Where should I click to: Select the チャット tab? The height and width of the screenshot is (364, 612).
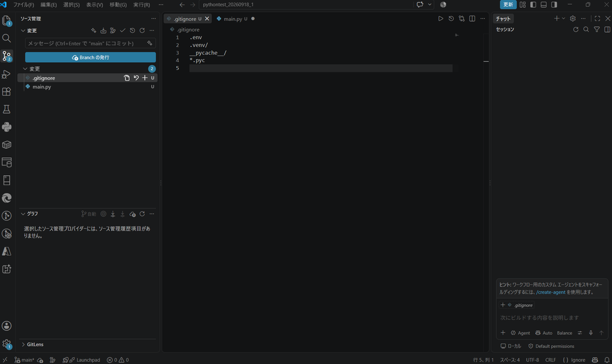[x=503, y=19]
